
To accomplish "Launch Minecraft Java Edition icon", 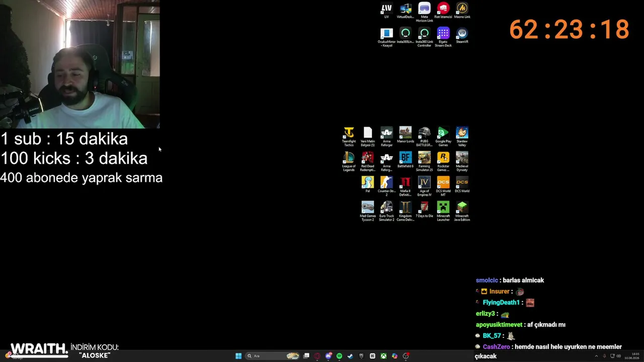I will click(x=462, y=211).
